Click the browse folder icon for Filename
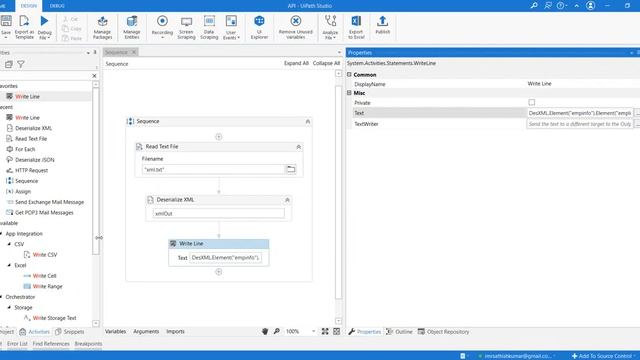640x360 pixels. point(291,169)
